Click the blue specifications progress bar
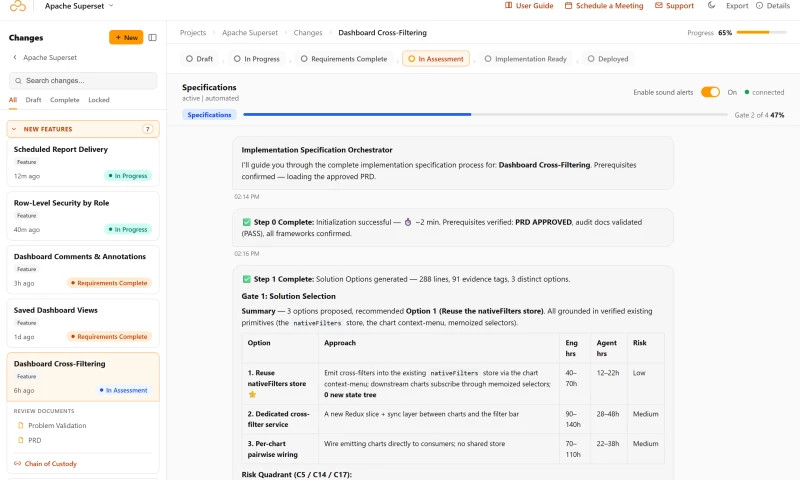The width and height of the screenshot is (800, 480). 357,115
